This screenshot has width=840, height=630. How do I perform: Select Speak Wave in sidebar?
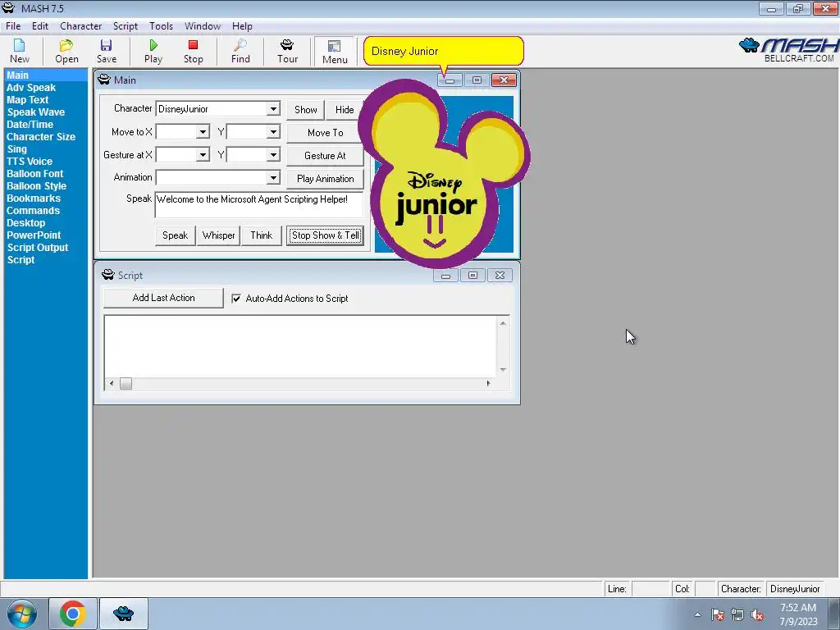coord(36,112)
